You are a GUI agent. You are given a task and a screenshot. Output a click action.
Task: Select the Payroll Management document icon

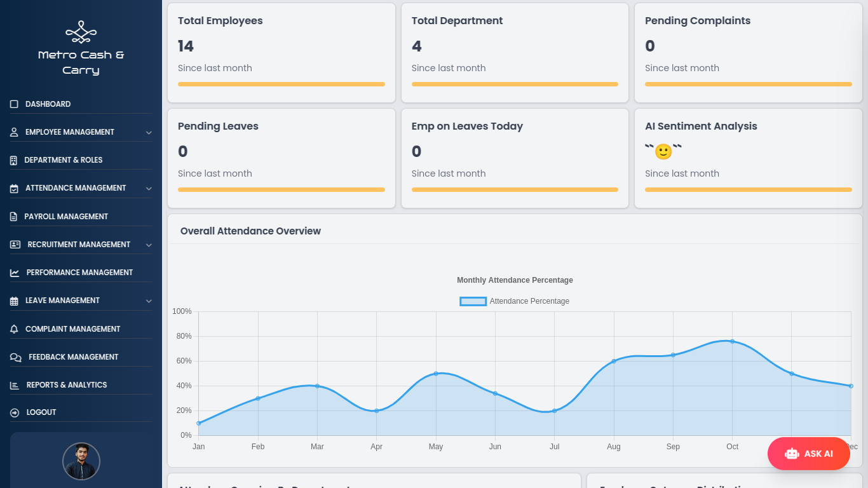pos(13,216)
